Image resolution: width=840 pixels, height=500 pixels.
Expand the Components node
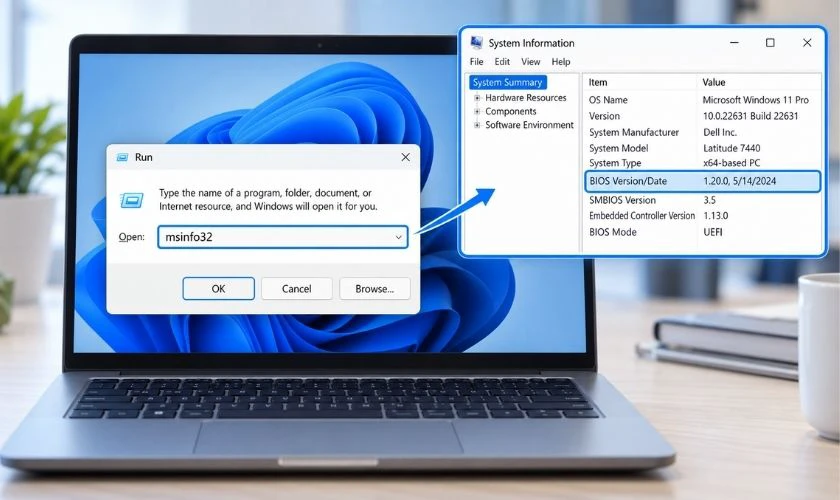(x=477, y=111)
